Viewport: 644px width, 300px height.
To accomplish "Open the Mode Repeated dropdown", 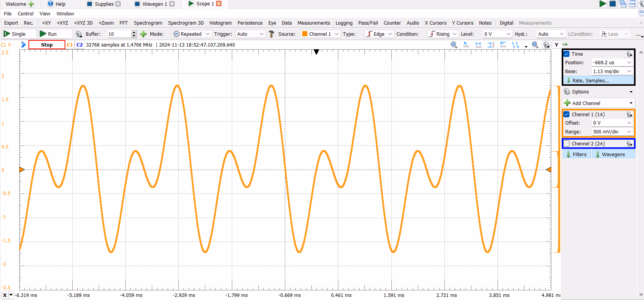I will click(x=191, y=34).
